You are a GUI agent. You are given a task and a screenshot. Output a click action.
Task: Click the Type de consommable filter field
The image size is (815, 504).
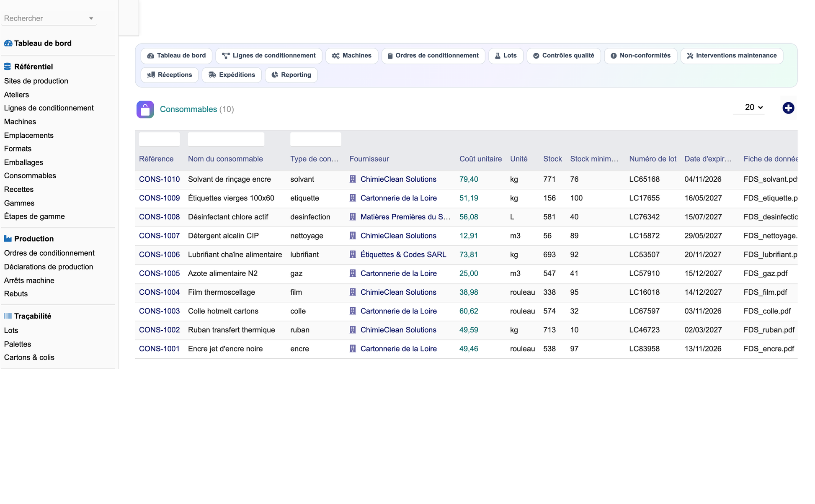coord(316,139)
